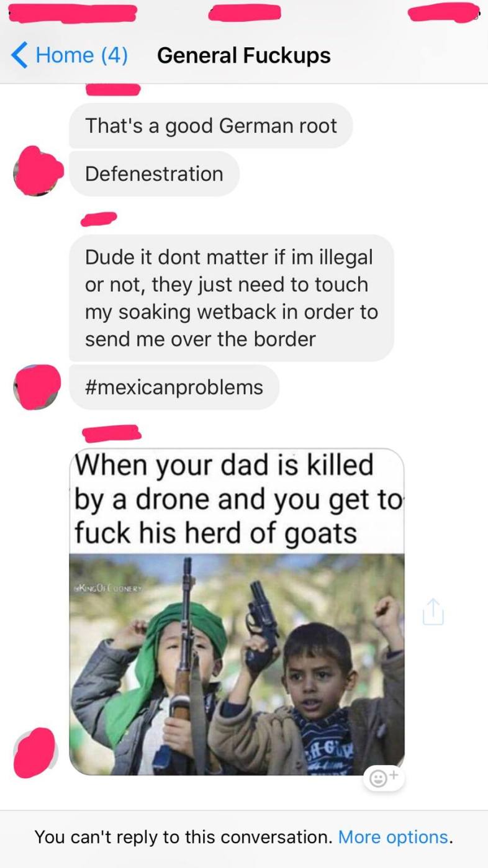Tap redacted sender name above the image
Viewport: 488px width, 868px height.
coord(112,432)
